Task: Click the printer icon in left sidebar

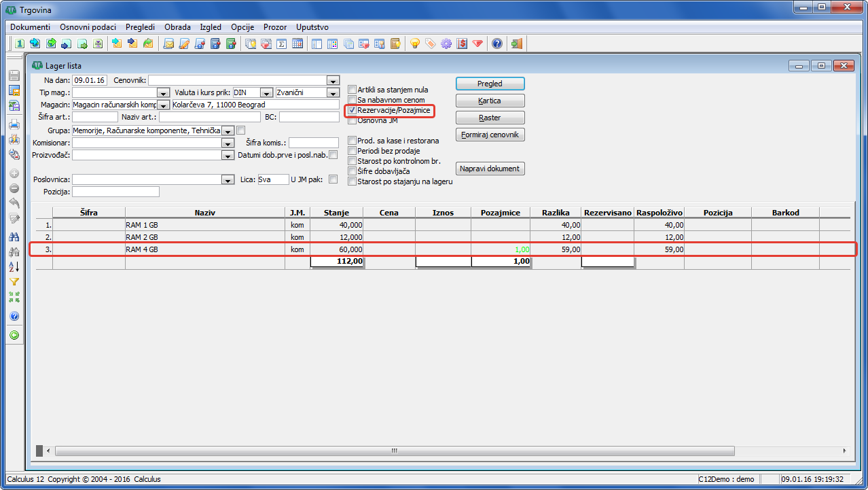Action: 14,124
